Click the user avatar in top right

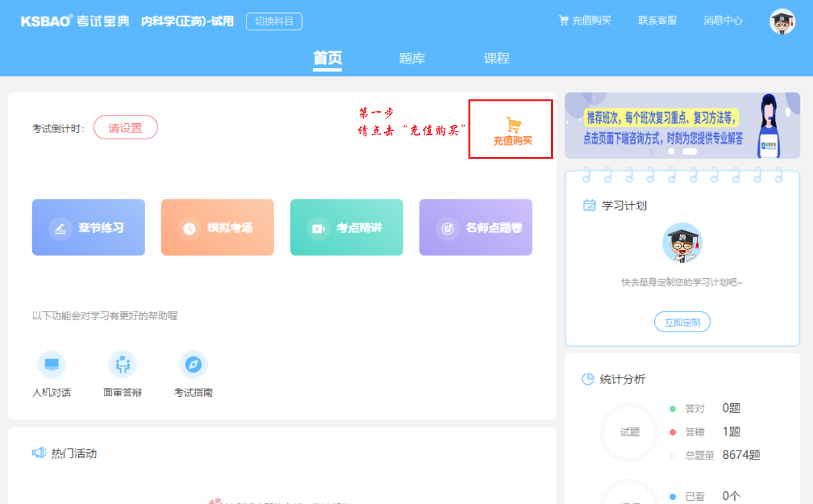click(782, 21)
